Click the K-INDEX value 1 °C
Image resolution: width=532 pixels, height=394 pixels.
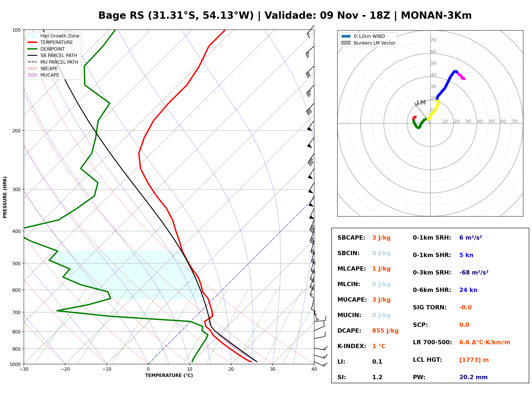[x=379, y=346]
